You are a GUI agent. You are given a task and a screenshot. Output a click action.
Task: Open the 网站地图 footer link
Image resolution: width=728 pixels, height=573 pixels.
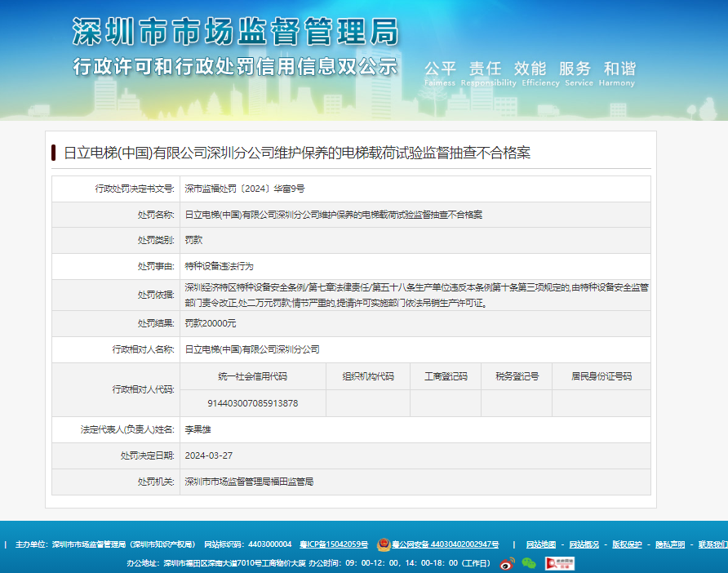point(540,544)
